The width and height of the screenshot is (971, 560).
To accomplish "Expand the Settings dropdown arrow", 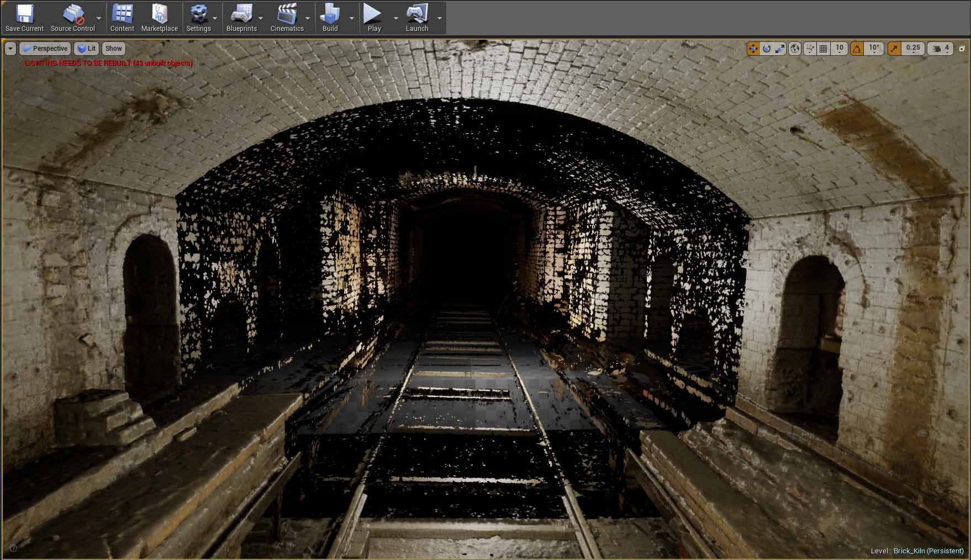I will [215, 18].
